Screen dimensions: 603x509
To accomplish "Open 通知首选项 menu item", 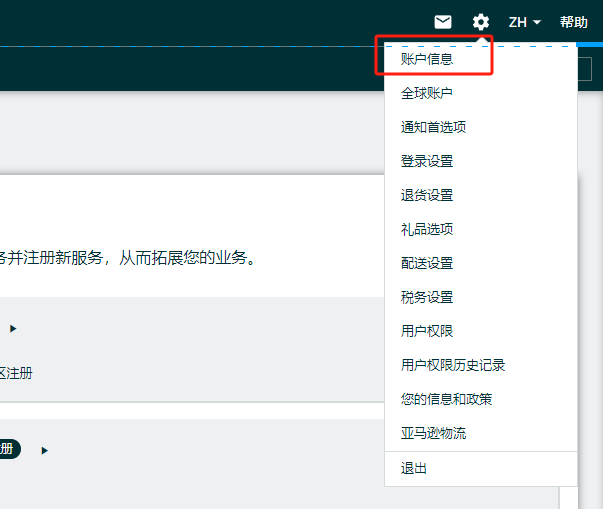I will (x=433, y=127).
